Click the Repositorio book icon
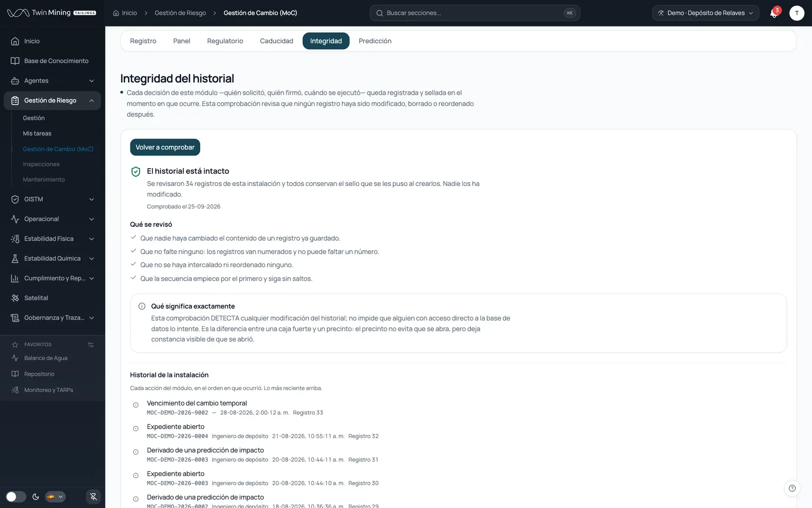This screenshot has height=508, width=812. pyautogui.click(x=15, y=374)
